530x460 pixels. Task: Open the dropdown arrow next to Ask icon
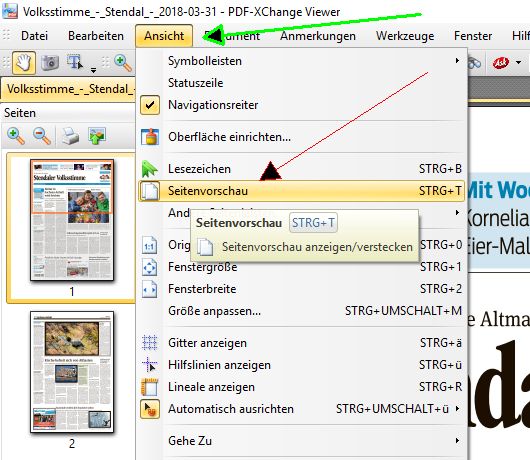click(518, 63)
